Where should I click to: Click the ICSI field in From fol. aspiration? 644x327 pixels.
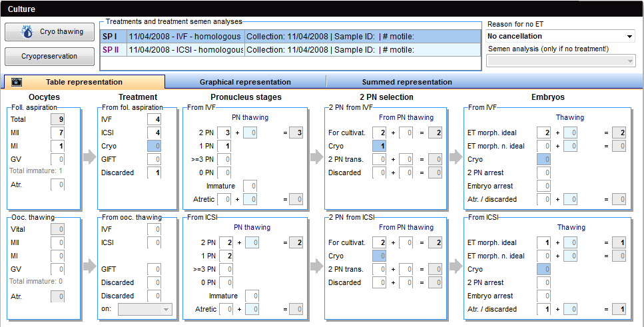(154, 133)
